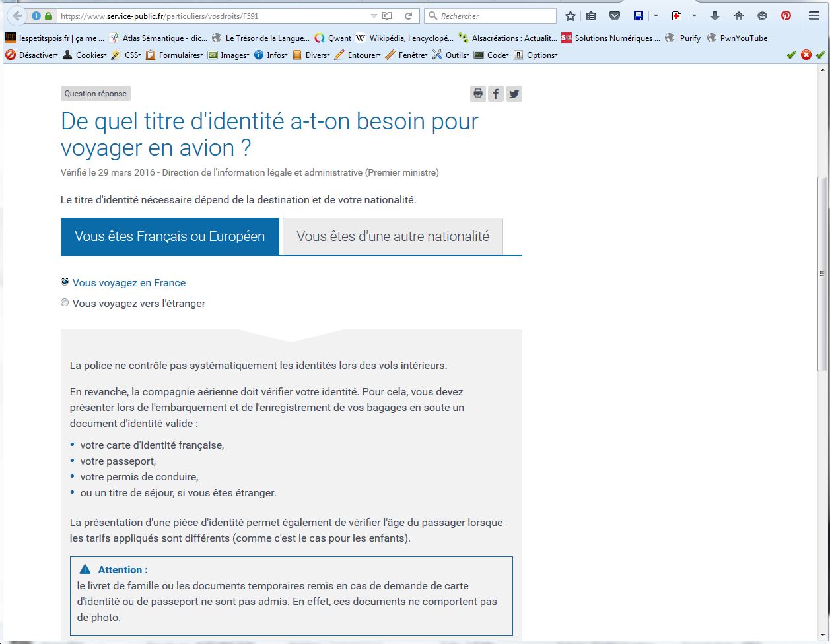The width and height of the screenshot is (830, 644).
Task: Select 'Vous voyagez vers l'étranger' radio button
Action: pos(65,303)
